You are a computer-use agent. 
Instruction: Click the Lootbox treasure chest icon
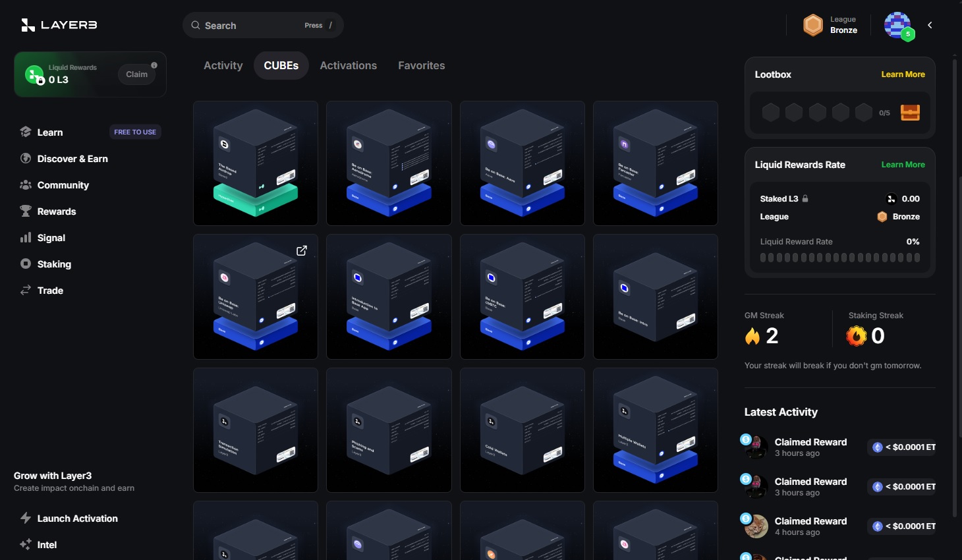(910, 113)
